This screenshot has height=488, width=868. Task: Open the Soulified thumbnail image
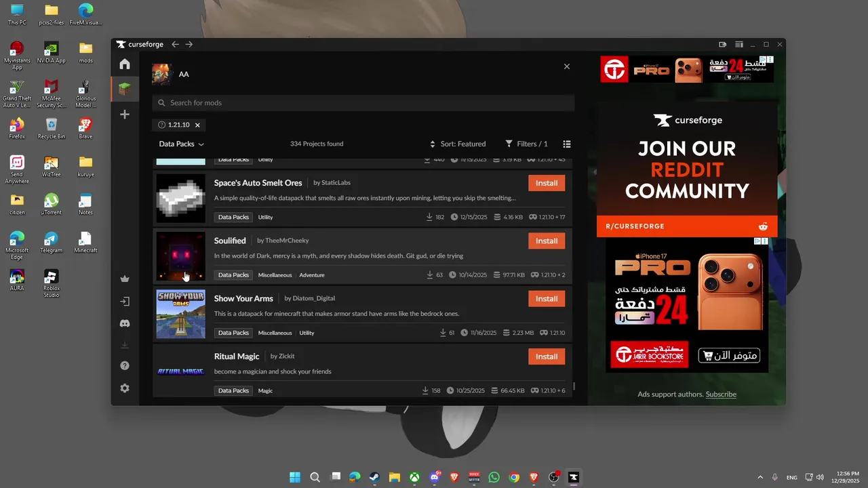pos(180,256)
